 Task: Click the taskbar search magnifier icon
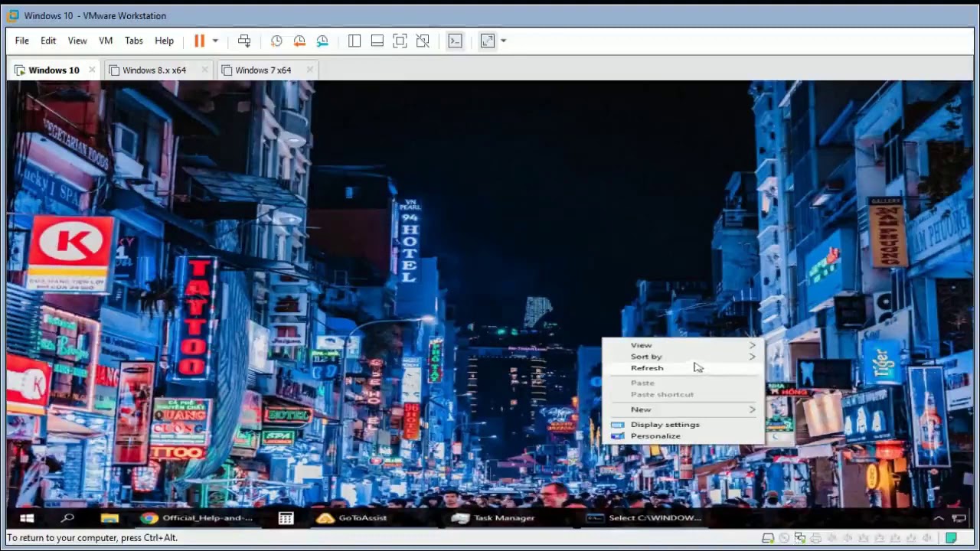click(67, 518)
